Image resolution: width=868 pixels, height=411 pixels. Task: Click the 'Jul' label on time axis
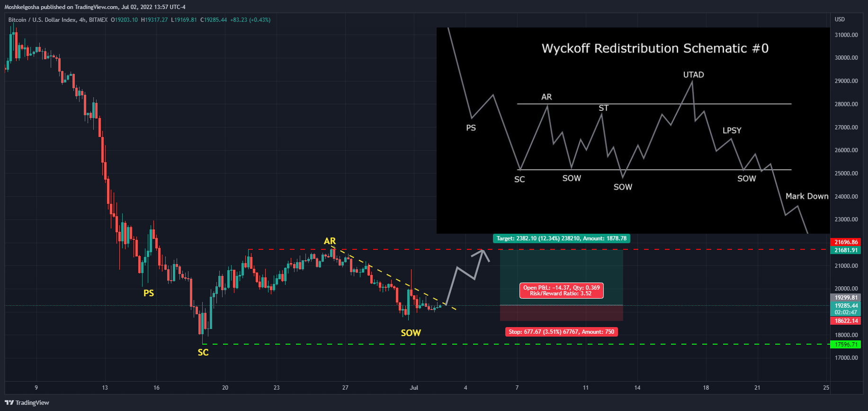point(414,388)
